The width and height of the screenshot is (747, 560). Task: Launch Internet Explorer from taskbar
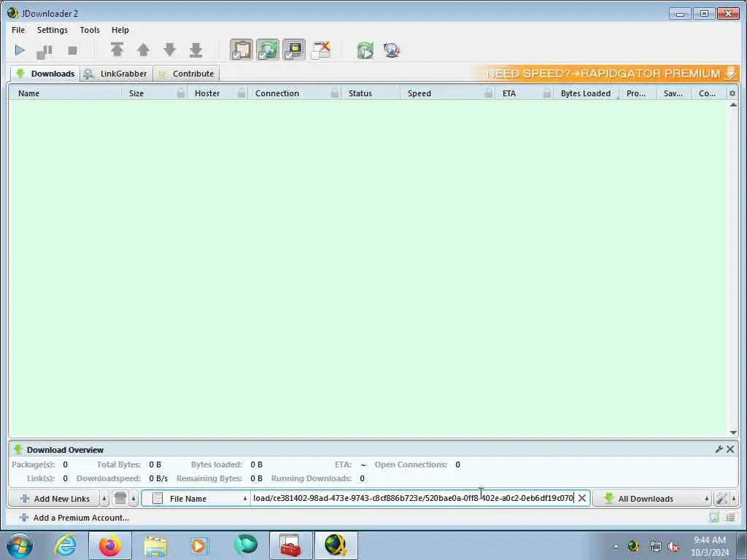(x=65, y=545)
